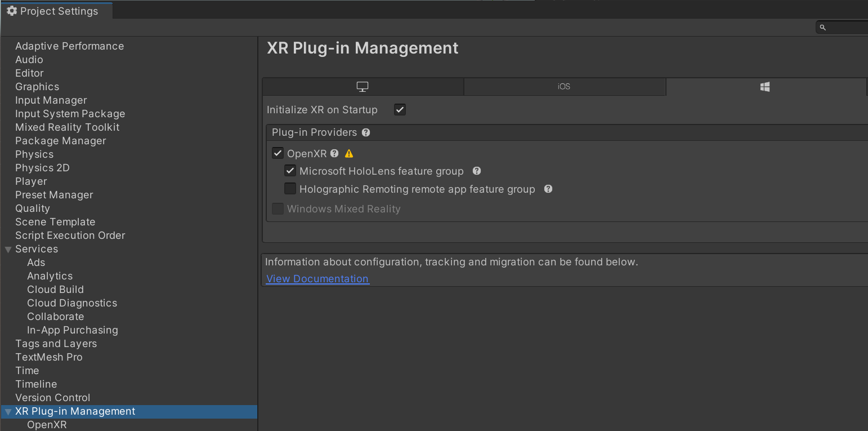The width and height of the screenshot is (868, 431).
Task: Switch to the desktop monitor platform tab
Action: click(363, 87)
